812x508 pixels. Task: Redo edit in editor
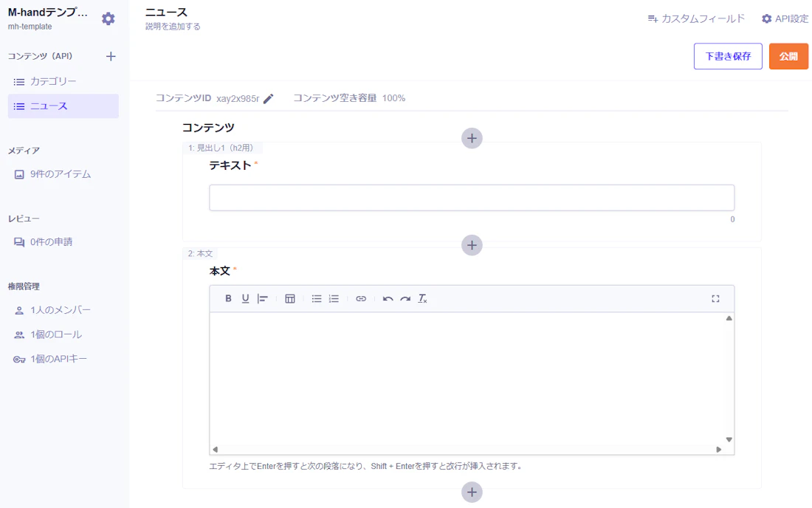point(405,298)
